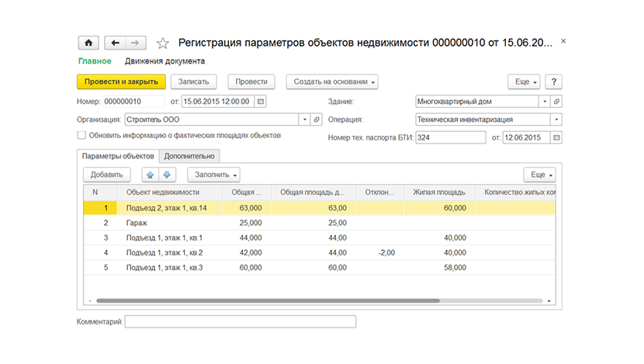Open the table Еще menu
Screen dimensions: 644x364
[540, 175]
